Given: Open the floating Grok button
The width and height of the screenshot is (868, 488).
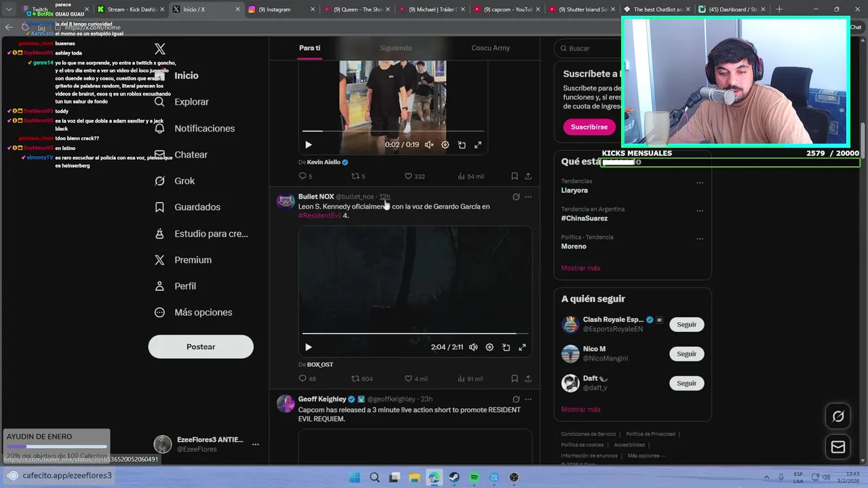Looking at the screenshot, I should pos(838,417).
